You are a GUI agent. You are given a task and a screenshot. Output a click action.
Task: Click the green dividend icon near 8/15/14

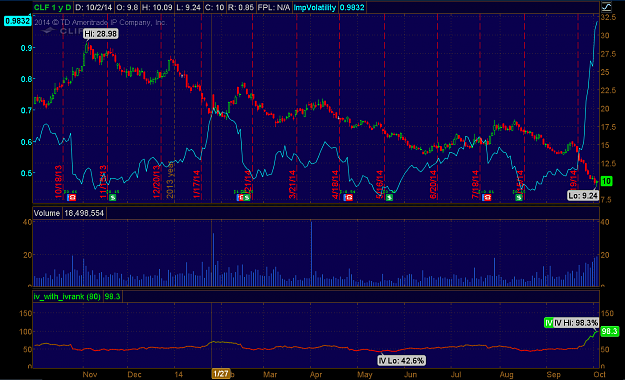click(x=519, y=197)
